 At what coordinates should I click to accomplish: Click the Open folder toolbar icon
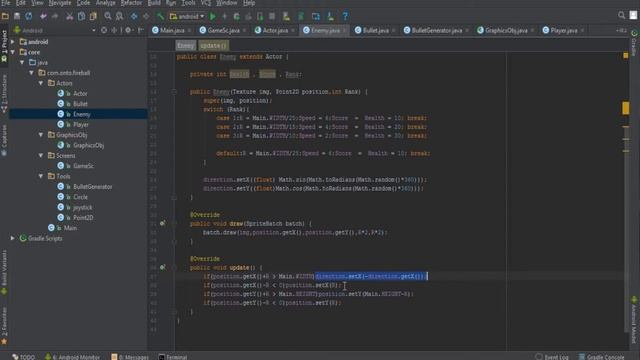[5, 16]
